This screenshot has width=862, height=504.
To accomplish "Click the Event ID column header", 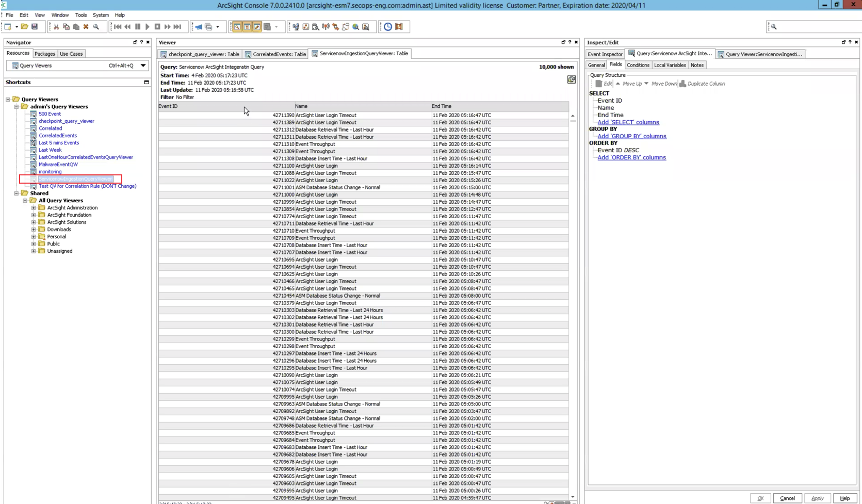I will 225,106.
